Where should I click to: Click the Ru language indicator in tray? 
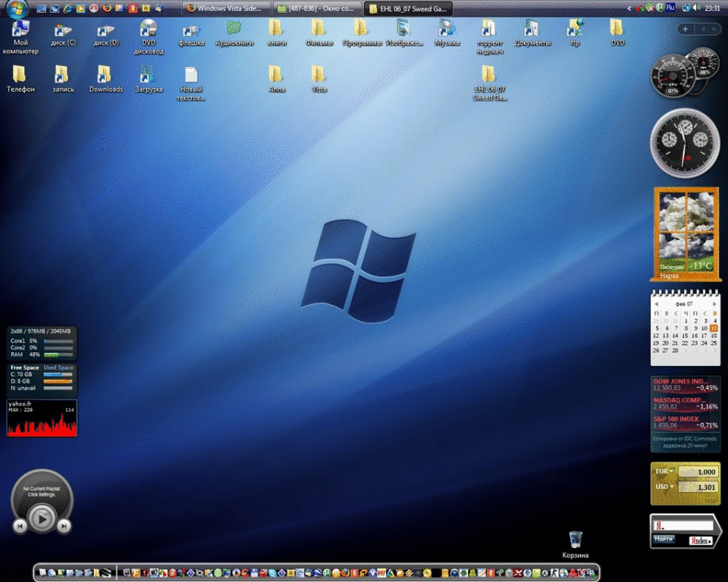pyautogui.click(x=670, y=8)
